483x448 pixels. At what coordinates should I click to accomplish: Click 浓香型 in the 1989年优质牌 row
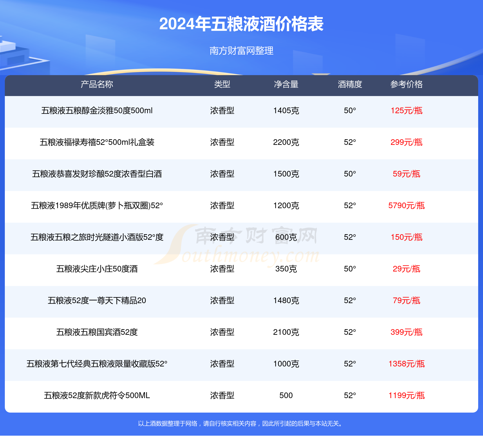tap(222, 205)
